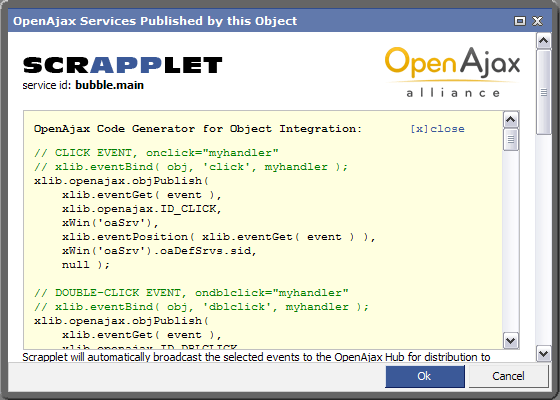Click the xlib.eventPosition code line

(x=219, y=237)
